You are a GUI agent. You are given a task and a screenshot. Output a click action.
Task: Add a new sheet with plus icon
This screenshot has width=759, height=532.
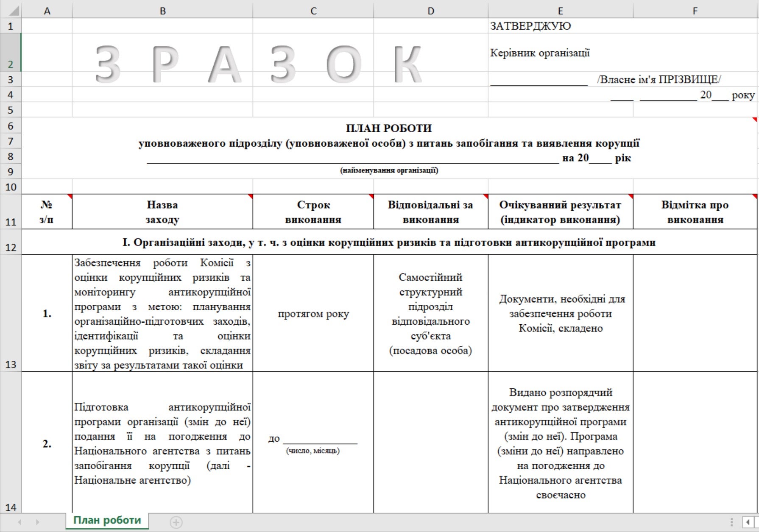click(x=176, y=522)
